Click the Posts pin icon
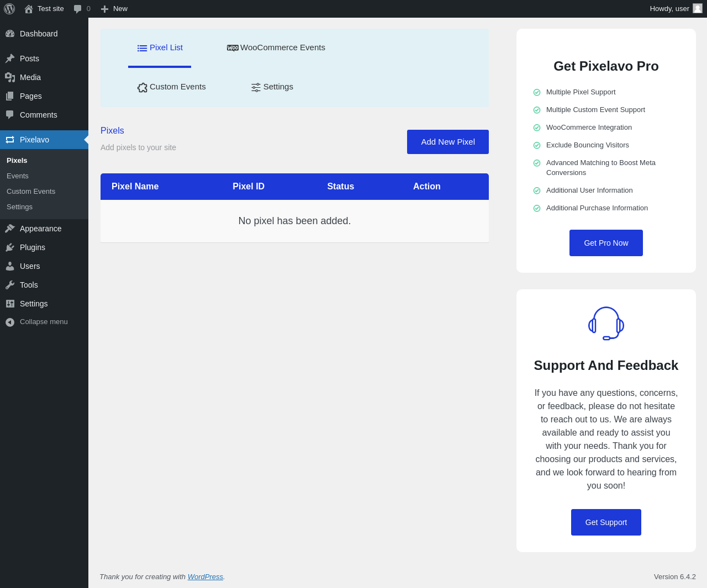The width and height of the screenshot is (707, 588). 10,59
